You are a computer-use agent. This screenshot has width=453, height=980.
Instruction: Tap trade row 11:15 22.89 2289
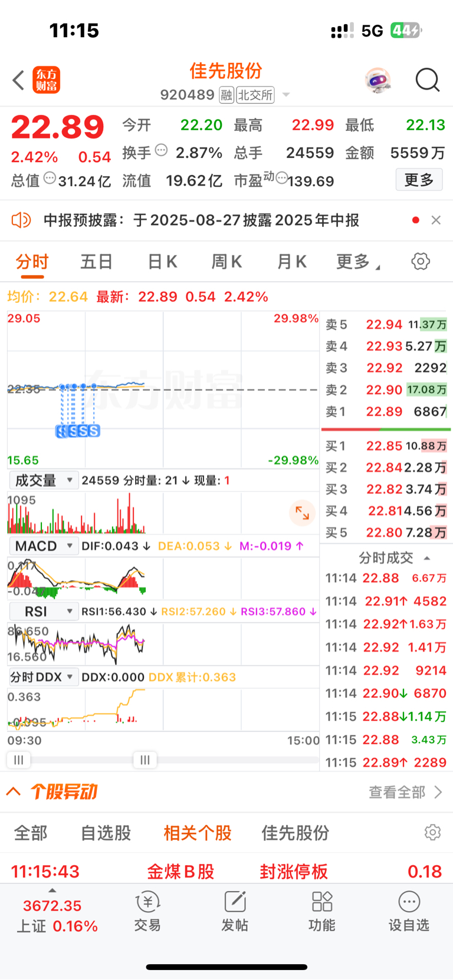click(x=386, y=763)
